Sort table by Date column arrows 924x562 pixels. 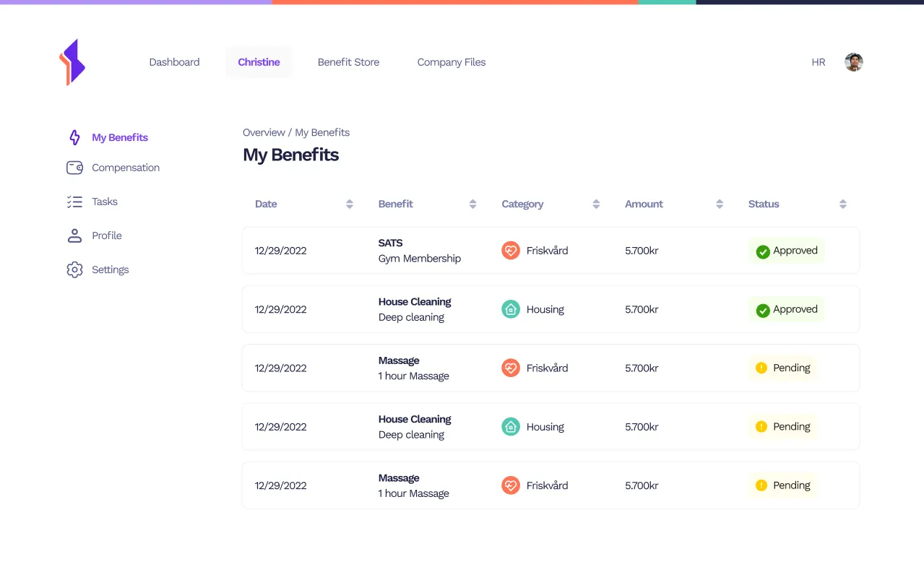[x=350, y=204]
